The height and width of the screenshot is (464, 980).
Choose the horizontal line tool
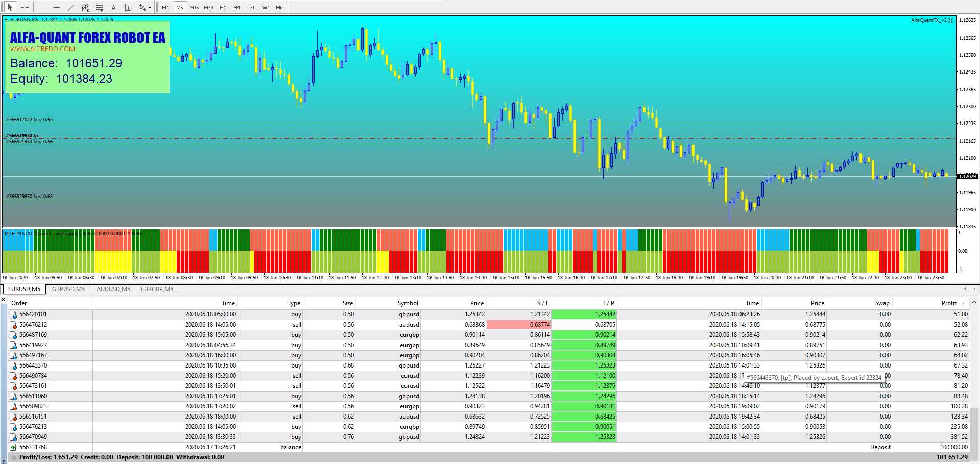56,7
